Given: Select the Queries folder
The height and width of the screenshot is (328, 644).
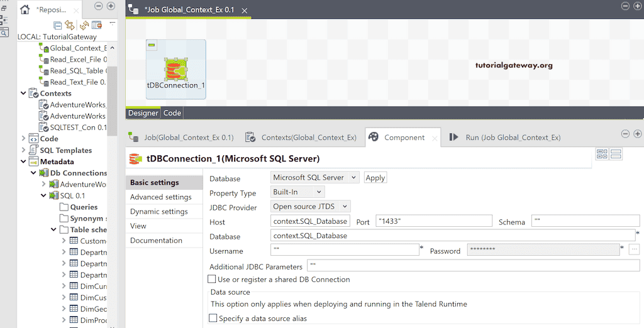Looking at the screenshot, I should pyautogui.click(x=79, y=207).
